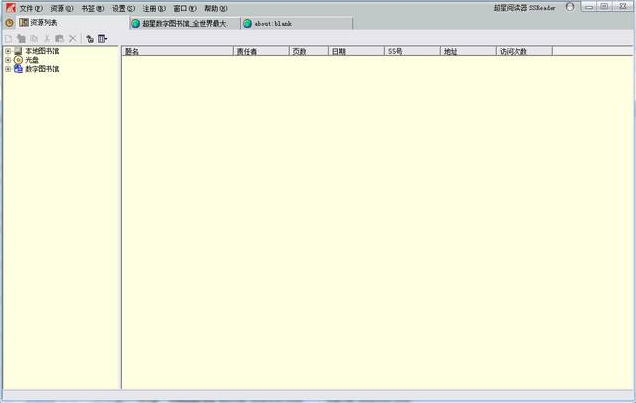This screenshot has width=636, height=403.
Task: Click the red SSReader logo icon
Action: point(11,8)
